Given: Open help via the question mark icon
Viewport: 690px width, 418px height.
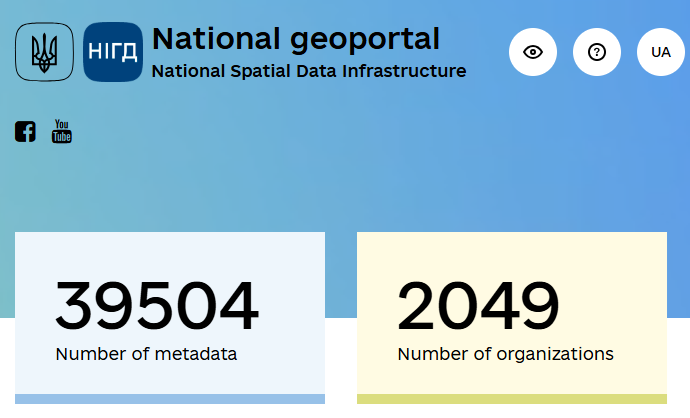Looking at the screenshot, I should click(597, 52).
